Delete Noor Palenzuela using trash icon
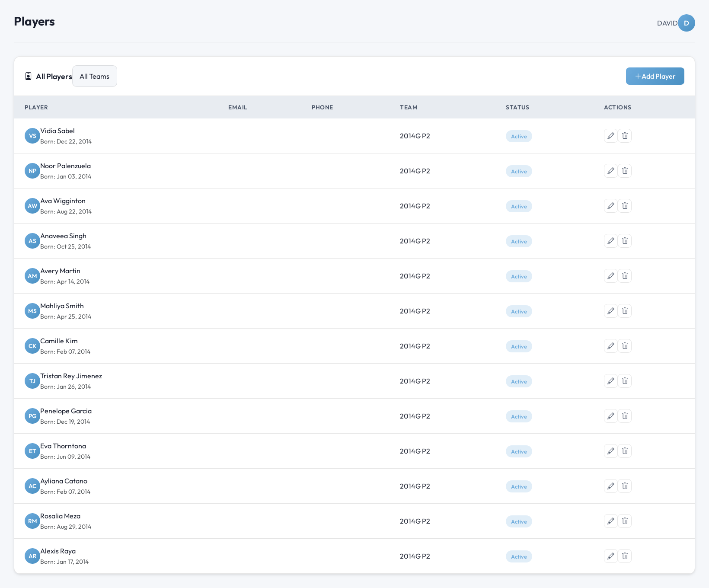This screenshot has width=709, height=588. [625, 171]
